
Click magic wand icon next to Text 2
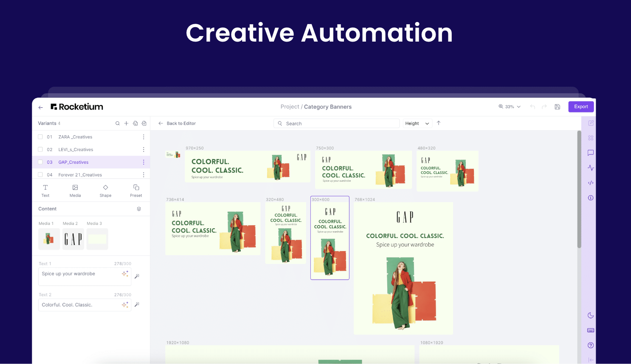tap(137, 305)
